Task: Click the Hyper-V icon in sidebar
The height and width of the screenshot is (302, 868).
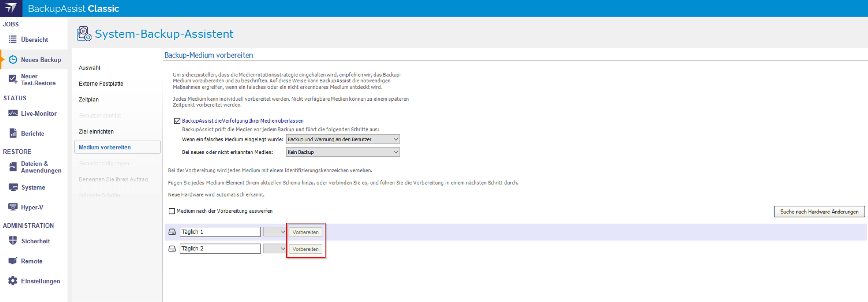Action: pos(13,207)
